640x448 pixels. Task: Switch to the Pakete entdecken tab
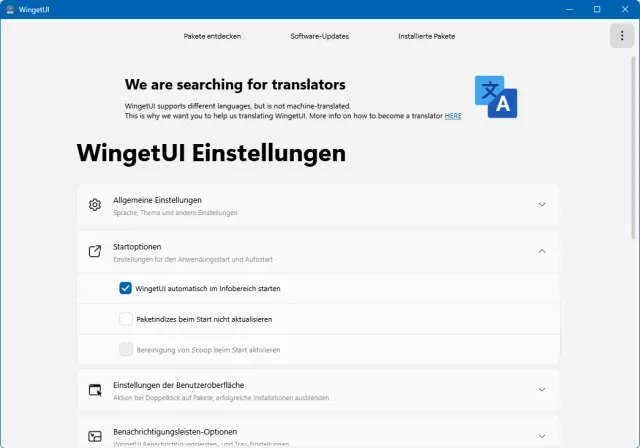[212, 36]
